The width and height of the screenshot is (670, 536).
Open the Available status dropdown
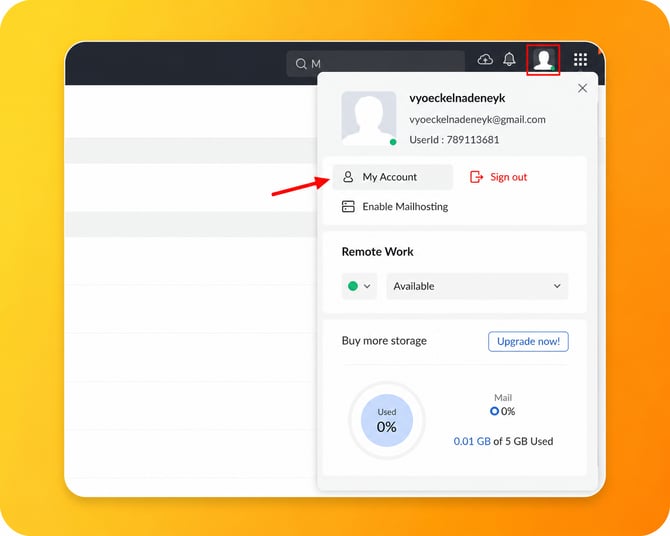click(477, 286)
